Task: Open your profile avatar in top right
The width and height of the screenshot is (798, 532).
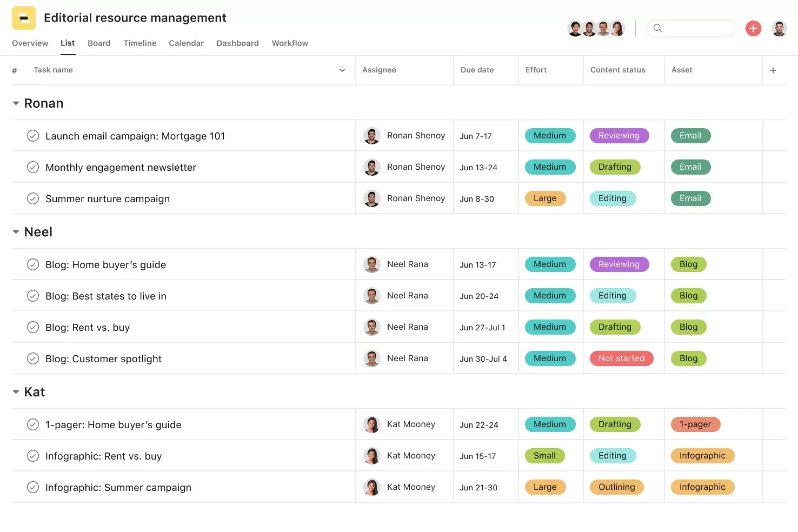Action: pos(779,28)
